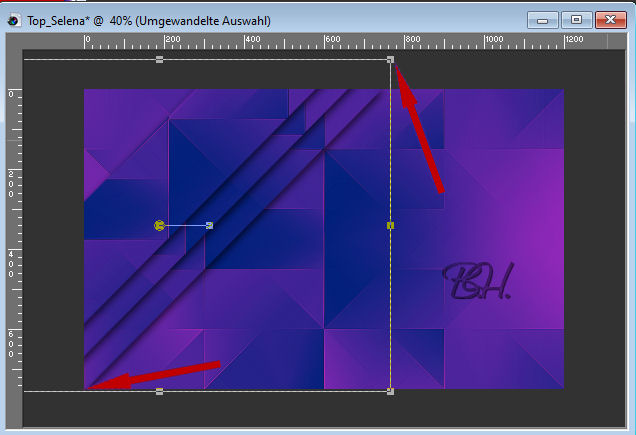Maximize the Top_Selena image window
636x435 pixels.
577,19
